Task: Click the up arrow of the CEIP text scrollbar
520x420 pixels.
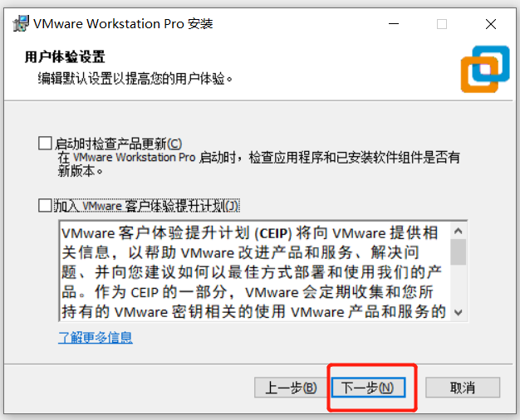Action: point(459,231)
